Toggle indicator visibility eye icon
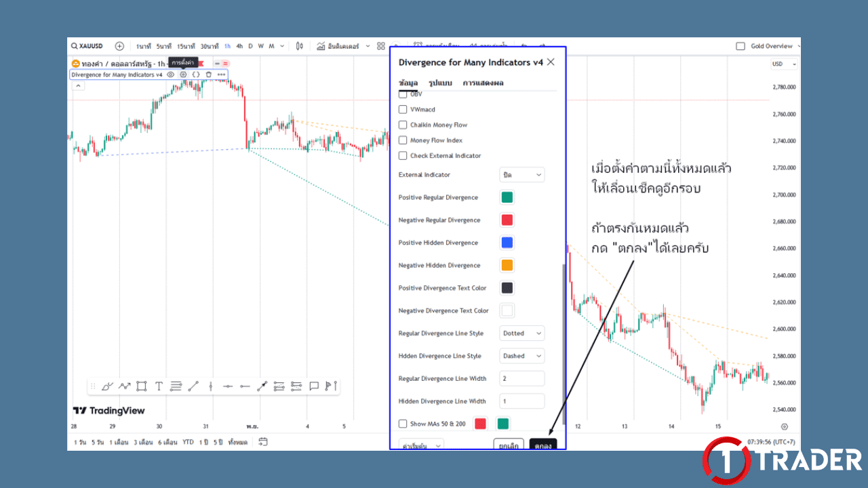Screen dimensions: 868x488 coord(171,75)
